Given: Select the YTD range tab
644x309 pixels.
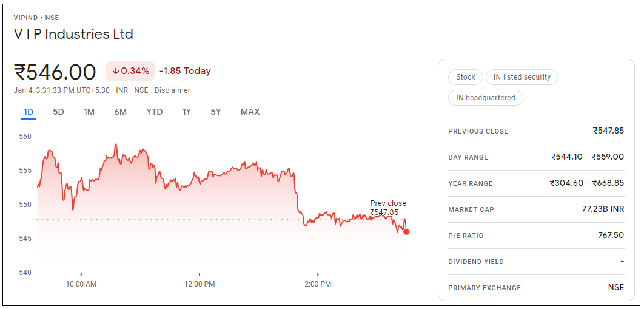Looking at the screenshot, I should 155,112.
